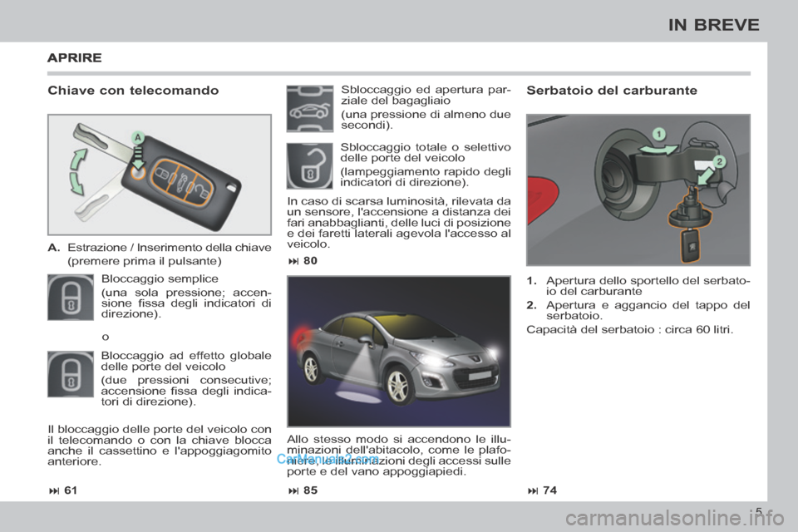Click the deadlock padlock icon beside 'Bloccaggio ad effetto globale'
The height and width of the screenshot is (532, 798).
click(71, 374)
